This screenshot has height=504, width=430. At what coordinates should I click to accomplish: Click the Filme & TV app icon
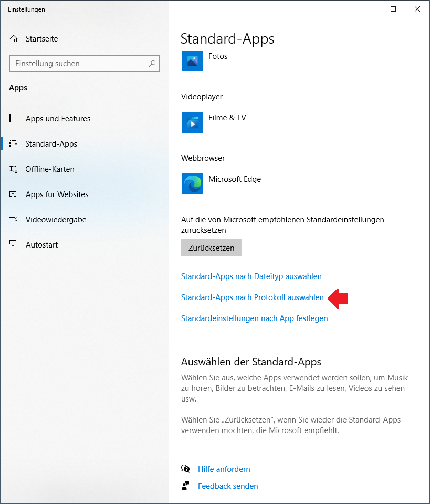point(192,122)
